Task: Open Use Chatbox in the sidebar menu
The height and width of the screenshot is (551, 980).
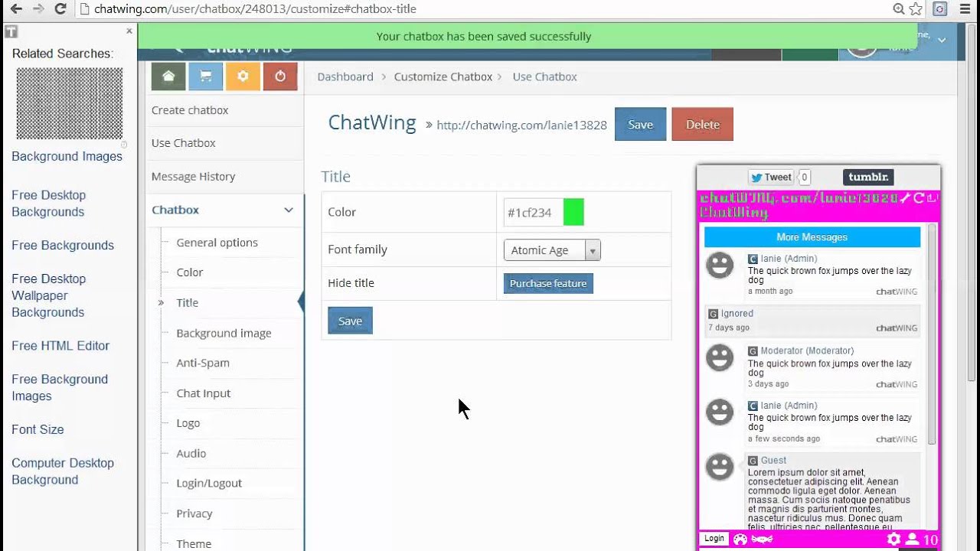Action: click(184, 143)
